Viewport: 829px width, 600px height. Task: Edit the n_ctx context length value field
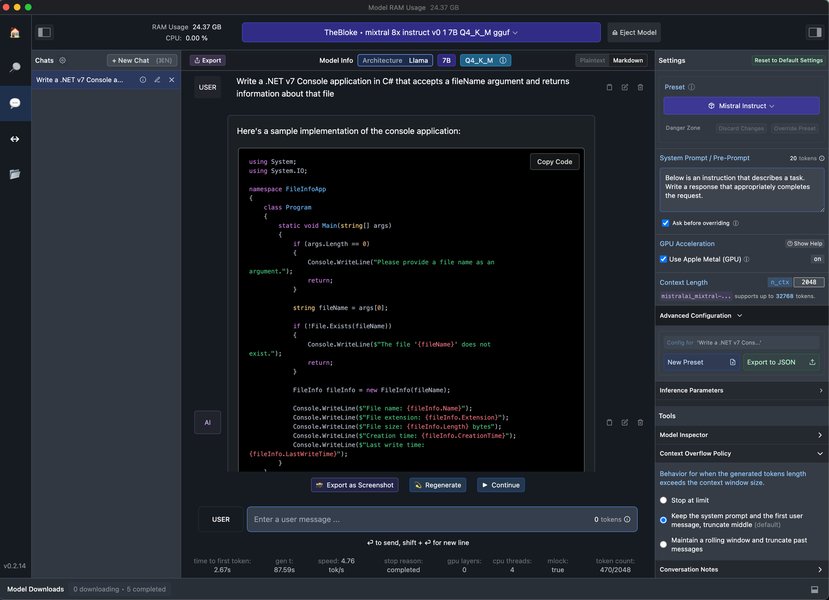[805, 282]
